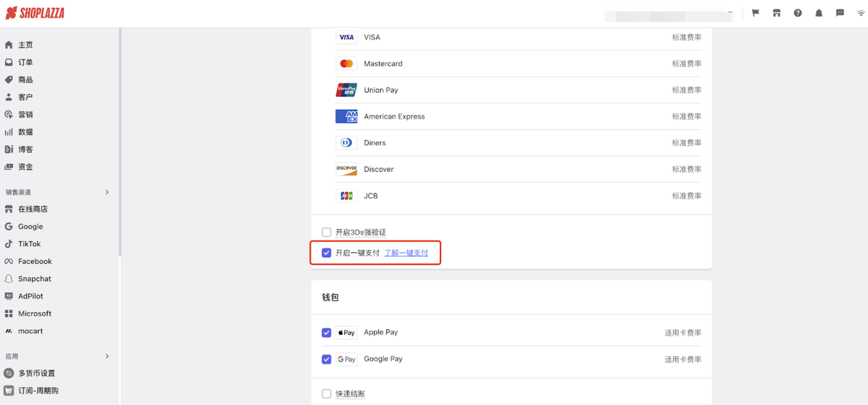The height and width of the screenshot is (405, 868).
Task: Check the 快速结账 checkbox
Action: click(x=327, y=394)
